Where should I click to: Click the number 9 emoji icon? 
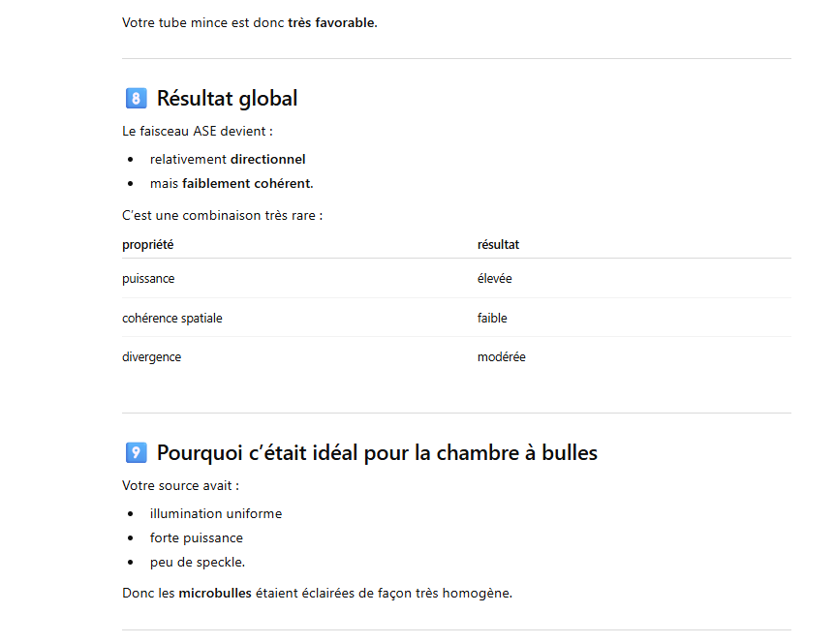coord(136,453)
